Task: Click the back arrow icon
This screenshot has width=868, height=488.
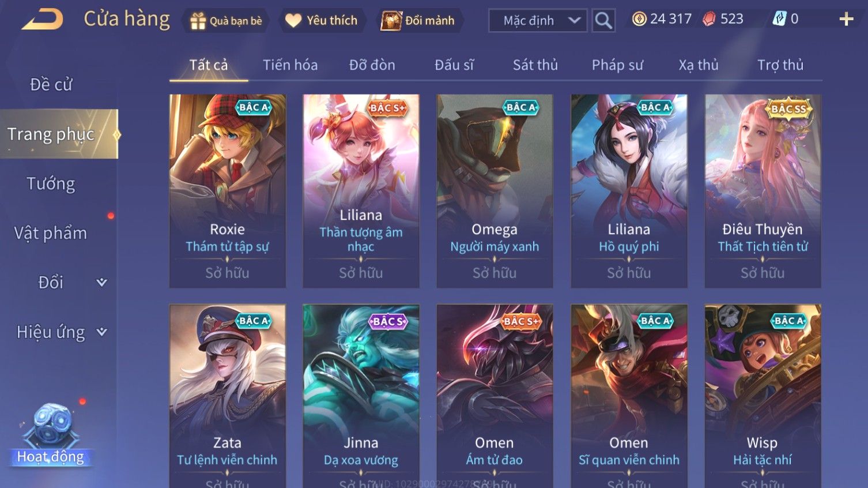Action: (x=43, y=20)
